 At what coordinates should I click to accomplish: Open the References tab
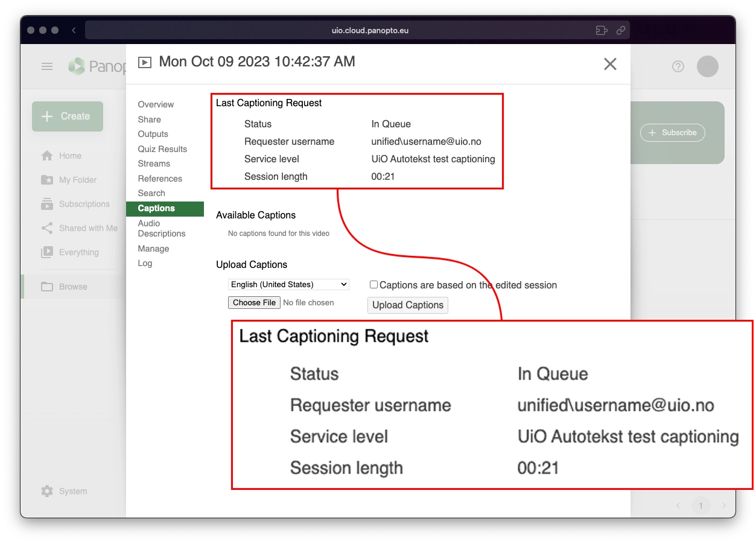160,179
